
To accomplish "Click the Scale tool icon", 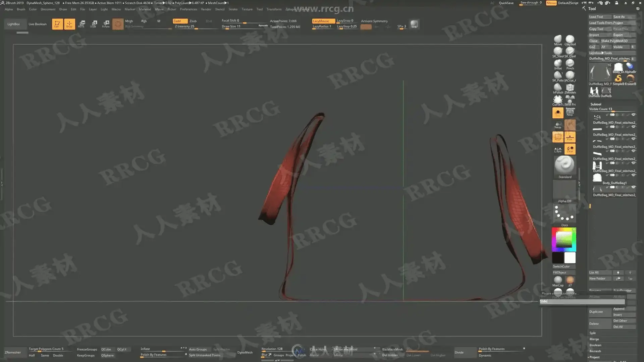I will point(94,24).
